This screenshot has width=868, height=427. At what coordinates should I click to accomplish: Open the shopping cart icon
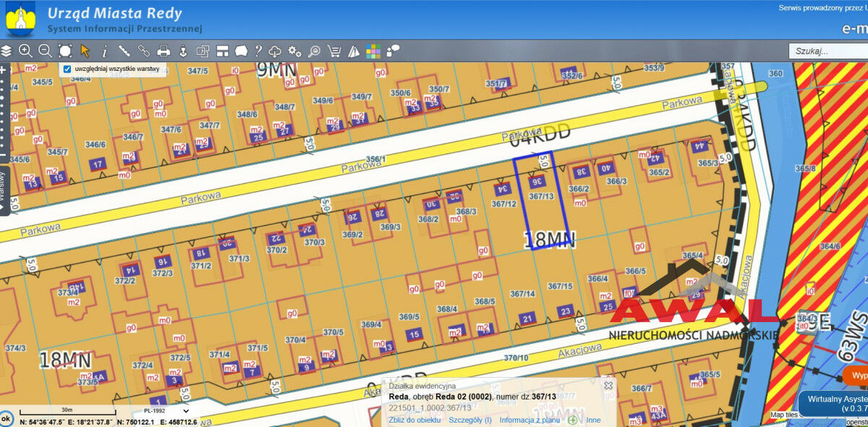333,51
